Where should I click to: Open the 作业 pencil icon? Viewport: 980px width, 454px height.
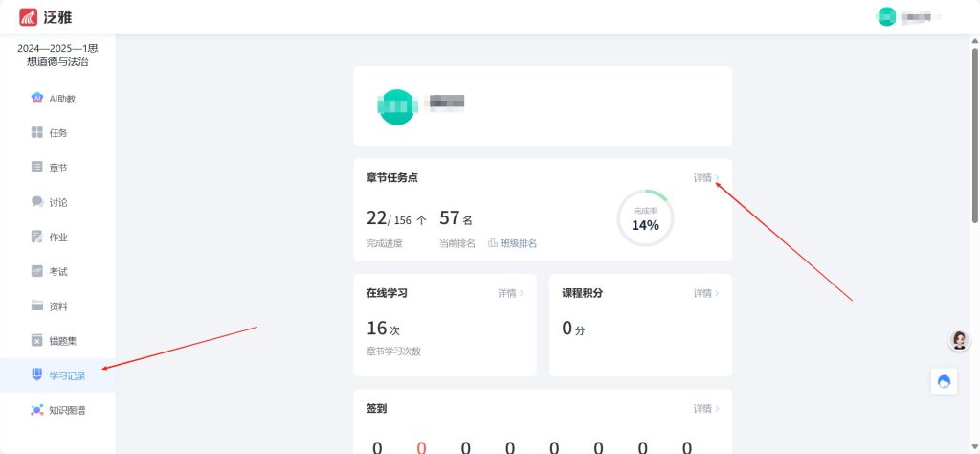(x=37, y=237)
